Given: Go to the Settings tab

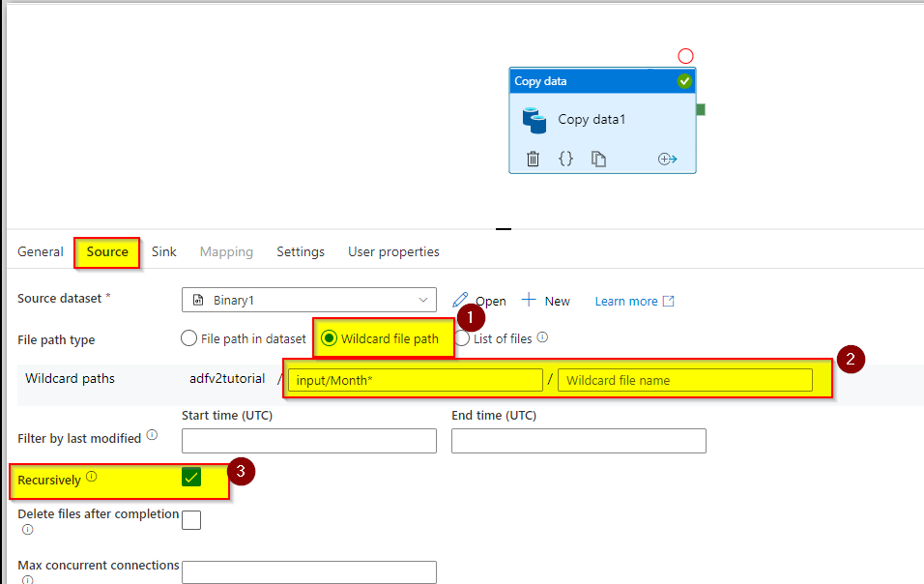Looking at the screenshot, I should click(x=300, y=251).
